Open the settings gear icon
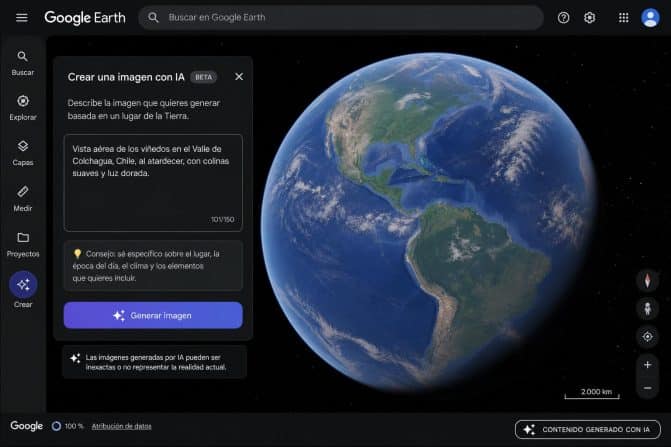Viewport: 671px width, 447px height. pyautogui.click(x=590, y=18)
